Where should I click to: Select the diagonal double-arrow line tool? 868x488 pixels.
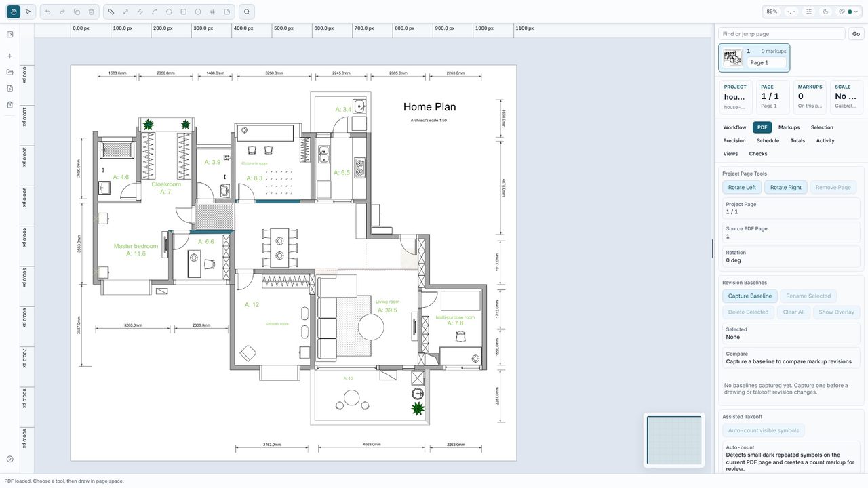(125, 12)
